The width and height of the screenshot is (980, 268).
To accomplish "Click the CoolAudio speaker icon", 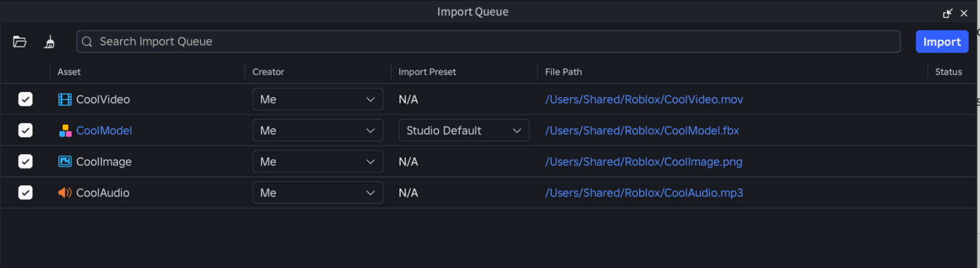I will [x=65, y=192].
